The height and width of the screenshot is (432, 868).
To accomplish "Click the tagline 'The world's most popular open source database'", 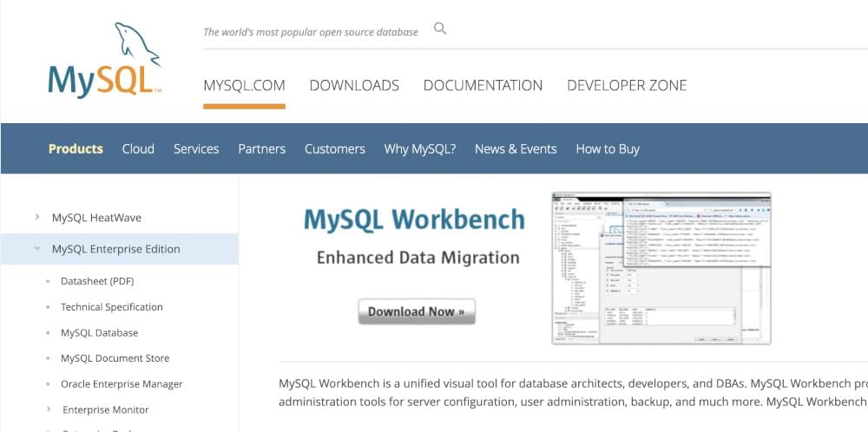I will (x=311, y=32).
